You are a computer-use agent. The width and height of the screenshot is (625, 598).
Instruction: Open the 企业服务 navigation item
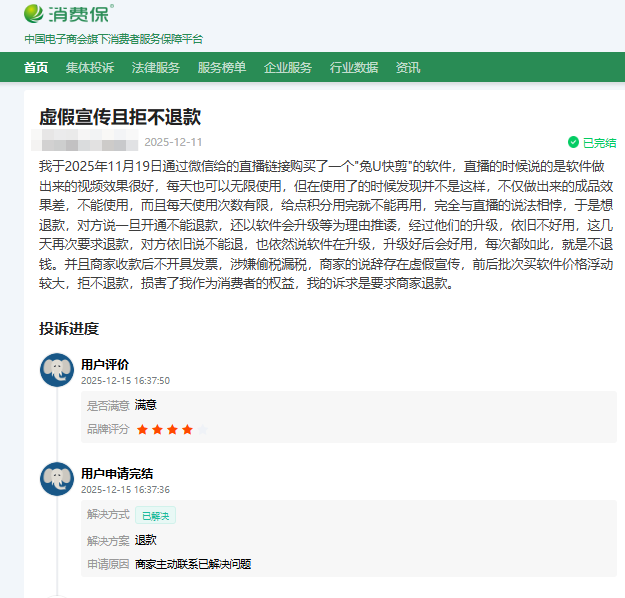pyautogui.click(x=288, y=68)
